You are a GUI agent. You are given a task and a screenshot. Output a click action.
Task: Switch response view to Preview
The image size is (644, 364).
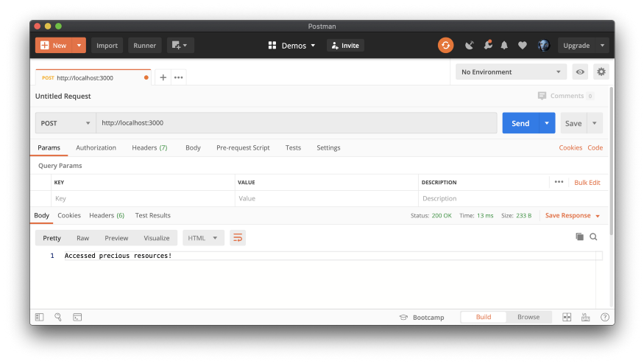point(116,238)
